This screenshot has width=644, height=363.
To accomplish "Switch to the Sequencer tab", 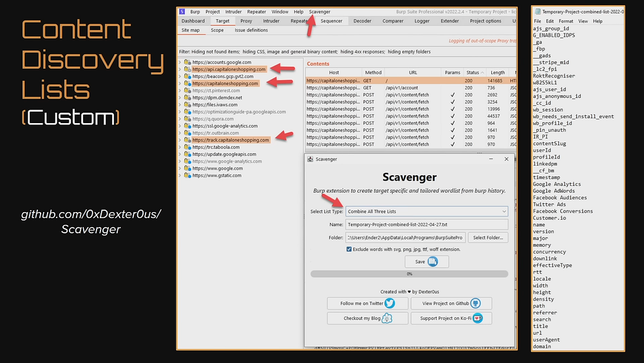I will (332, 21).
